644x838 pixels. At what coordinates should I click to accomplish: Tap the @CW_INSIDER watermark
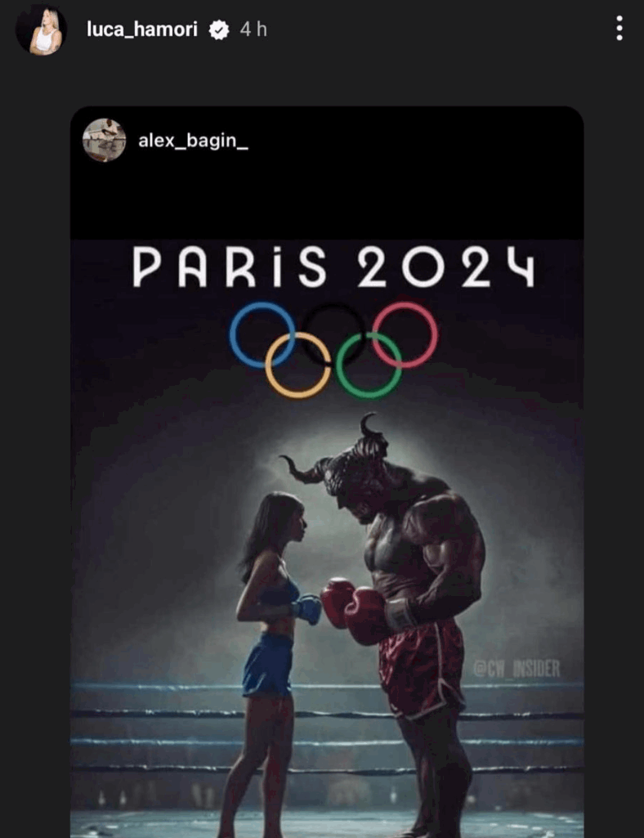pos(517,669)
